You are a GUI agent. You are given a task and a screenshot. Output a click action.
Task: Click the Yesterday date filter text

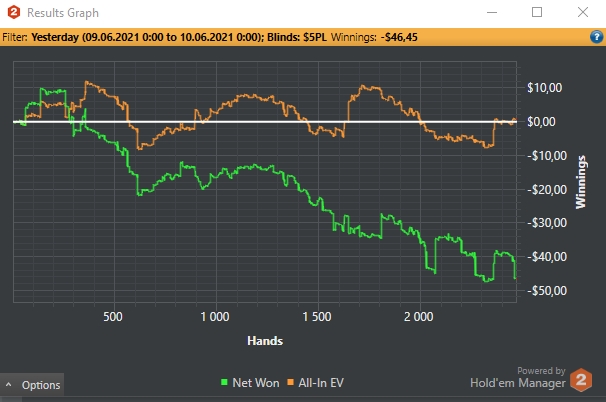click(148, 37)
